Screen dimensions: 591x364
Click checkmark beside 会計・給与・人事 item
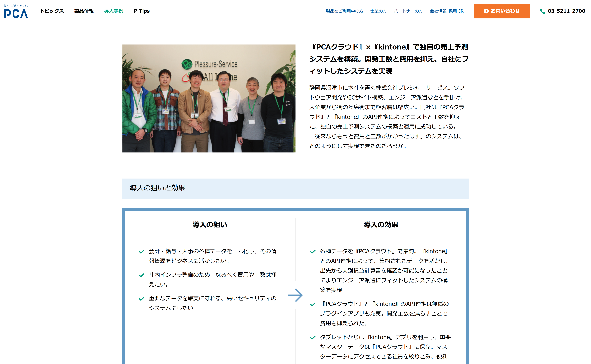pos(142,252)
